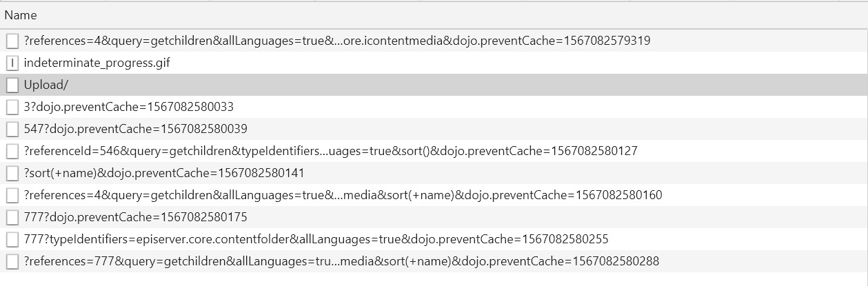This screenshot has height=286, width=868.
Task: Select the Upload/ request row
Action: click(46, 85)
